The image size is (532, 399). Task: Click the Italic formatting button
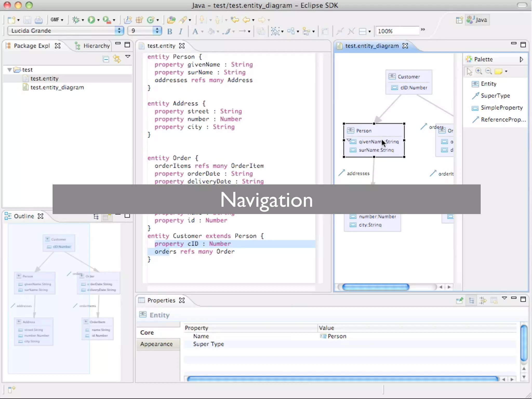[x=181, y=31]
